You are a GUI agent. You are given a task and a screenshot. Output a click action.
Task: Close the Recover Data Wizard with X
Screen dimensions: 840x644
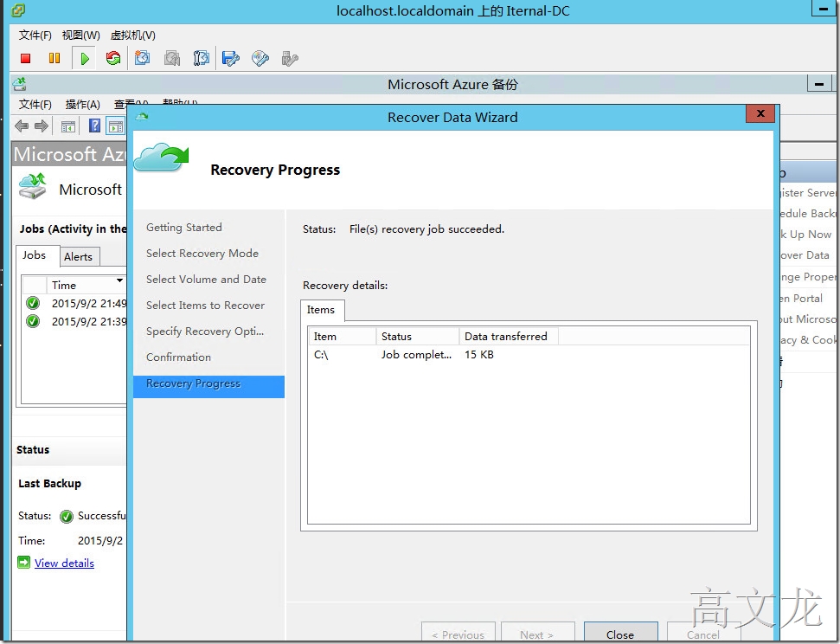[x=760, y=113]
